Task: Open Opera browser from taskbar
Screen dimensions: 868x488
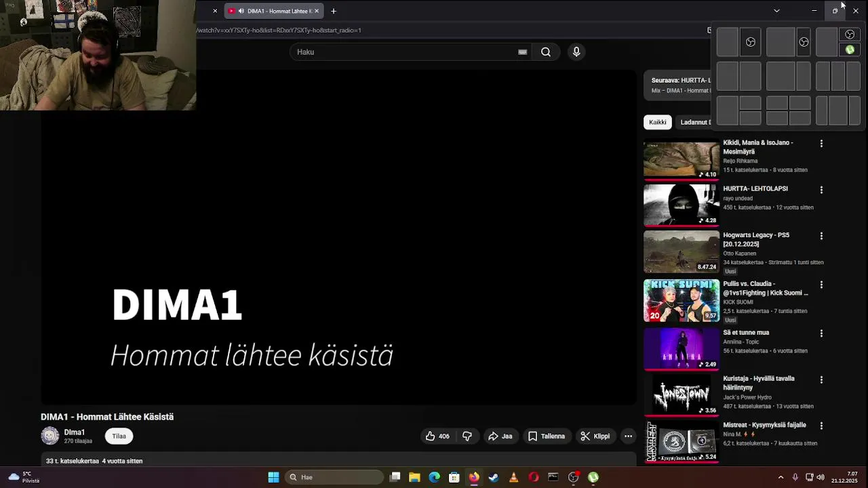Action: pos(534,477)
